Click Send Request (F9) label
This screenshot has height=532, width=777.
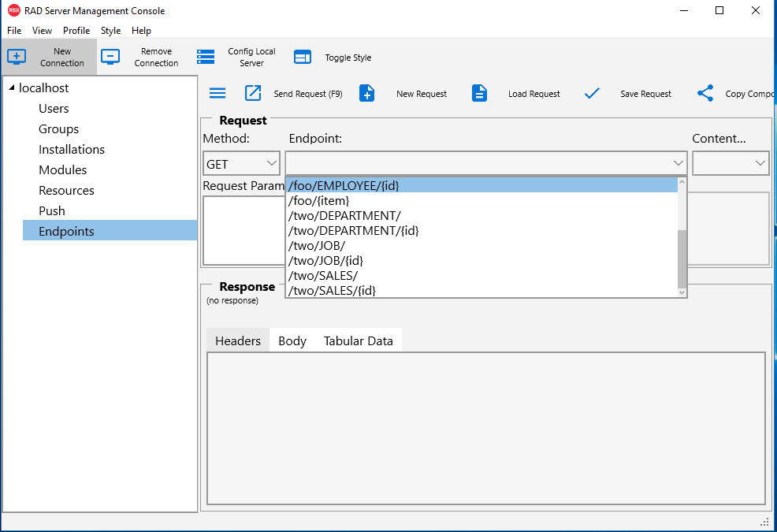pyautogui.click(x=308, y=94)
